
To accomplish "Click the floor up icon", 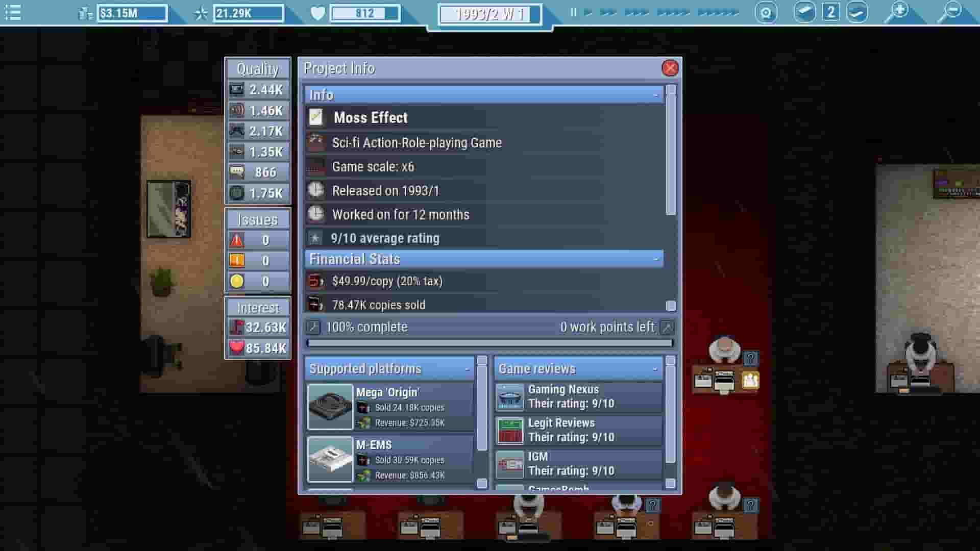I will coord(804,12).
